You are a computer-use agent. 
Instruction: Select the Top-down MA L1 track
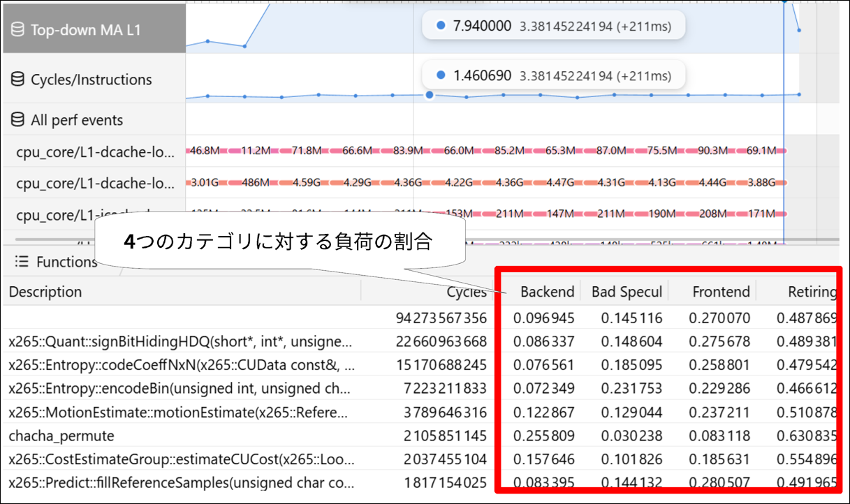94,29
